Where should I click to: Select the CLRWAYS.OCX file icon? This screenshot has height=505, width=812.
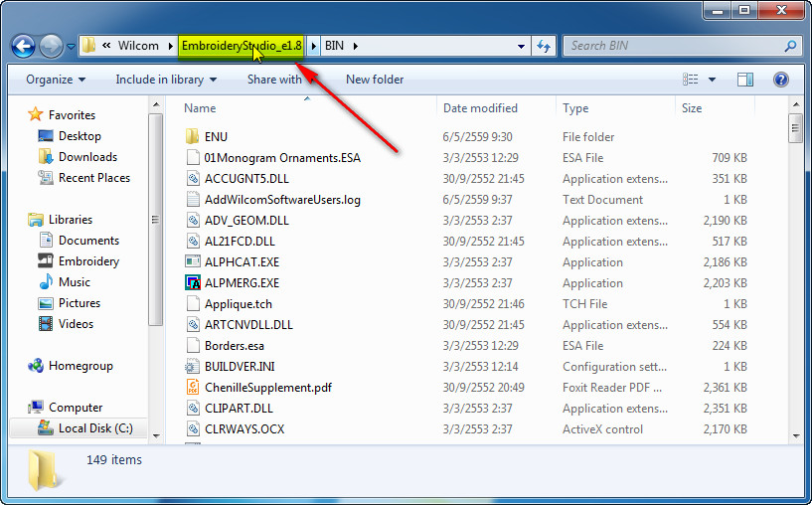[193, 428]
